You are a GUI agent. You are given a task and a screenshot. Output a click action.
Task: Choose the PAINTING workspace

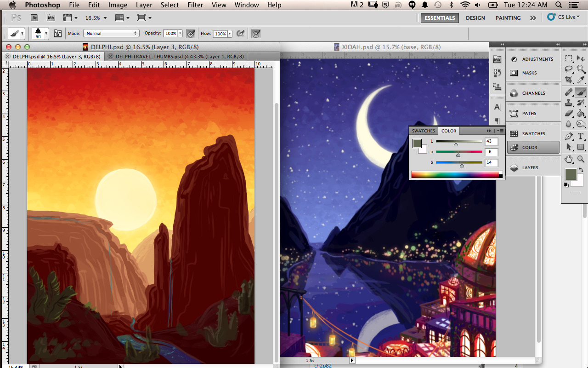coord(508,18)
